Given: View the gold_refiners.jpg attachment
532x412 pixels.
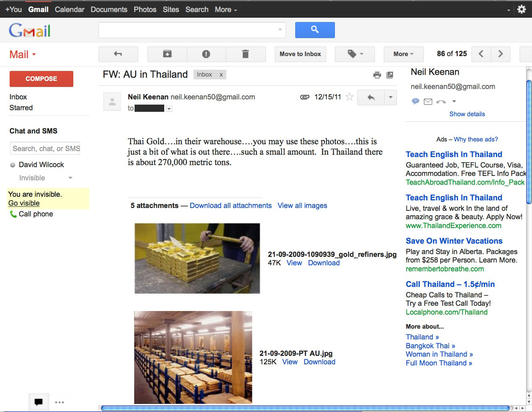Looking at the screenshot, I should pyautogui.click(x=294, y=263).
